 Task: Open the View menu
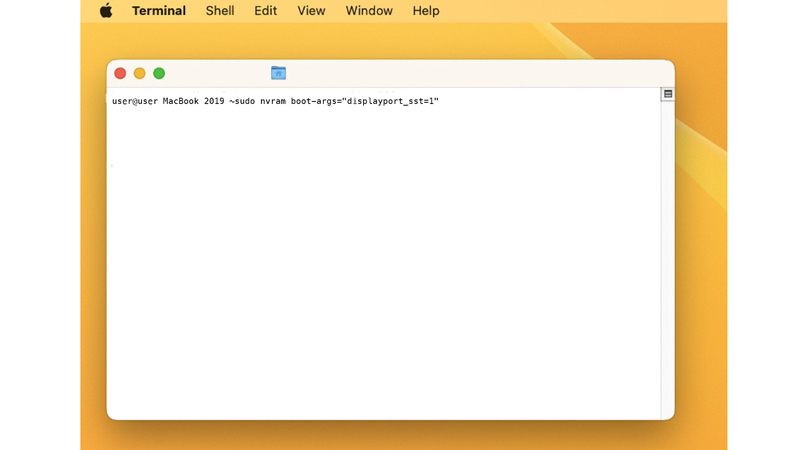point(311,11)
